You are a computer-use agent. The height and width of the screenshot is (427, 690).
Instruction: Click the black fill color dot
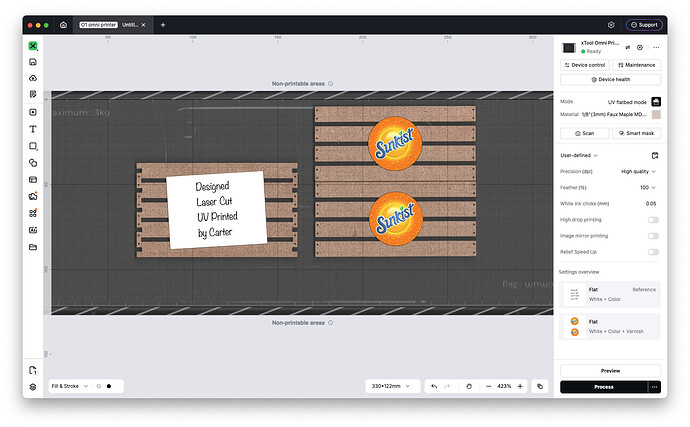click(x=109, y=386)
